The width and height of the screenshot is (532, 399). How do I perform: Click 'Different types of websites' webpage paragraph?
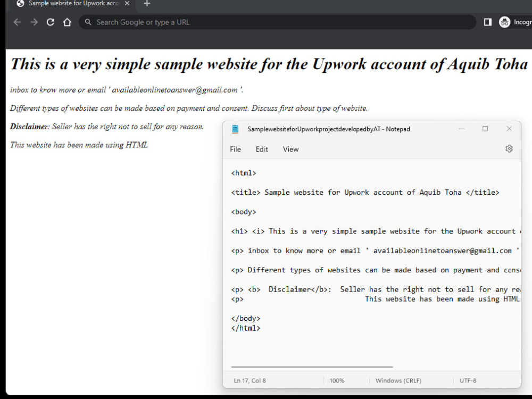189,108
